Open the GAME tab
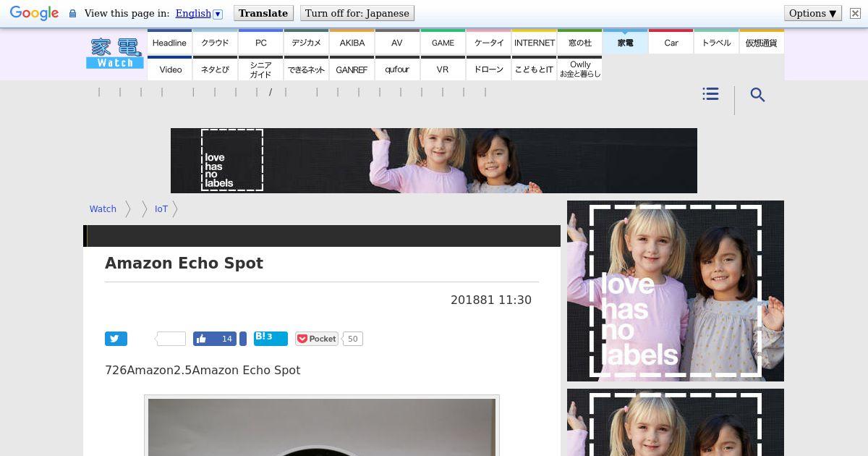Image resolution: width=868 pixels, height=456 pixels. tap(443, 42)
